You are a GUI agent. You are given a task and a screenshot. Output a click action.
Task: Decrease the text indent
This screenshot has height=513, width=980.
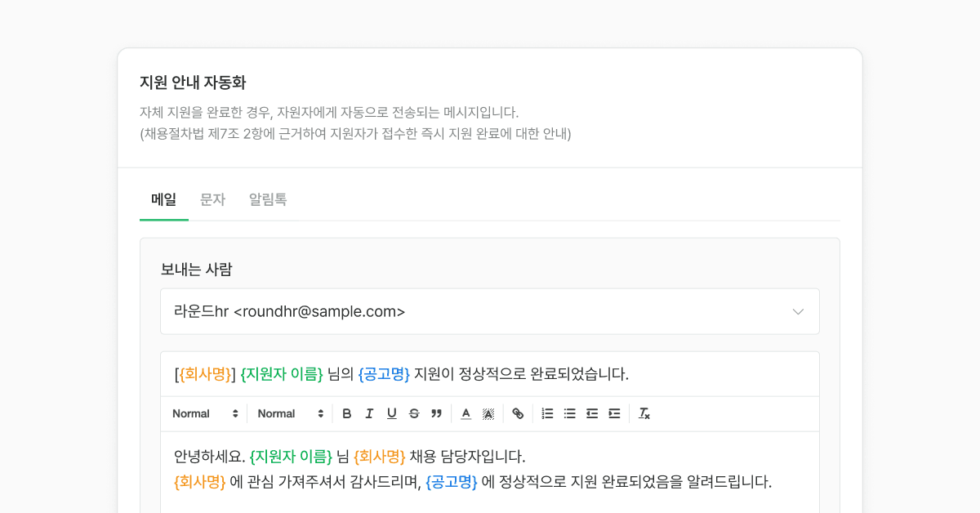pyautogui.click(x=592, y=413)
